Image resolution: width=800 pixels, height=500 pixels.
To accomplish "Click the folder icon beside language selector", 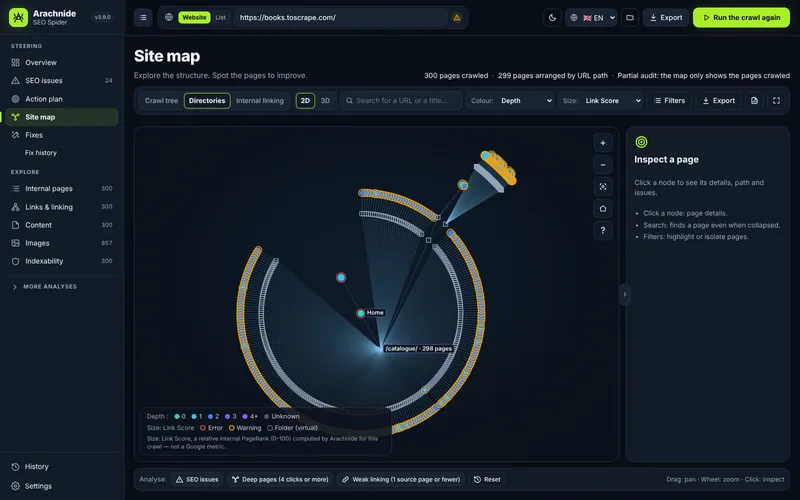I will click(630, 17).
